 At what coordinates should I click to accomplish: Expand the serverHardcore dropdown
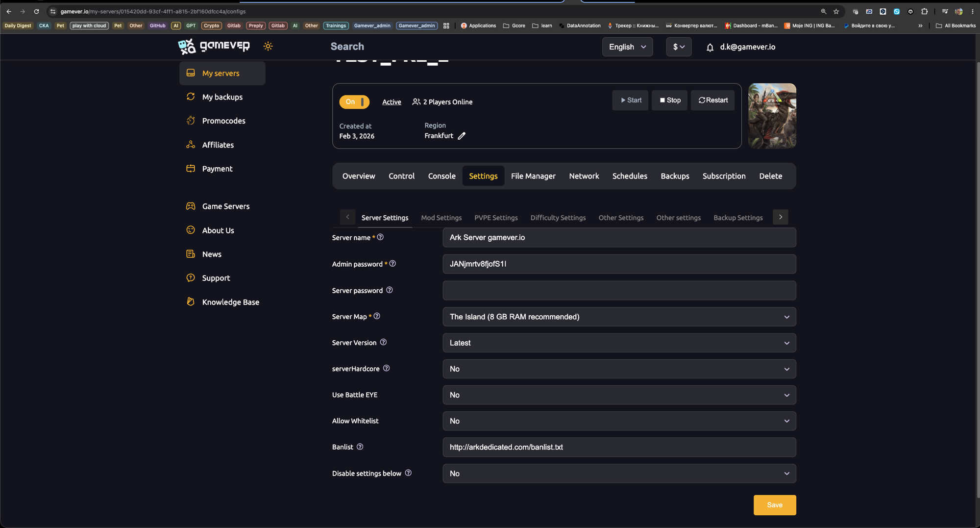tap(619, 369)
